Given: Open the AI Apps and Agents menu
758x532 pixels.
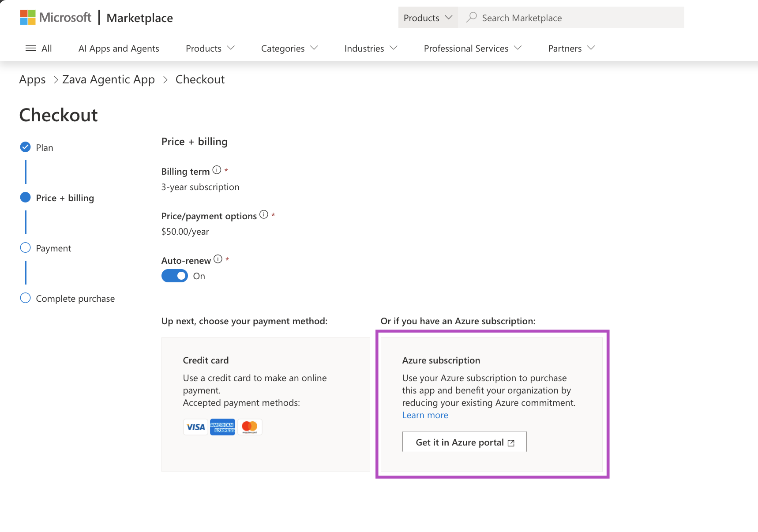Looking at the screenshot, I should click(x=118, y=48).
